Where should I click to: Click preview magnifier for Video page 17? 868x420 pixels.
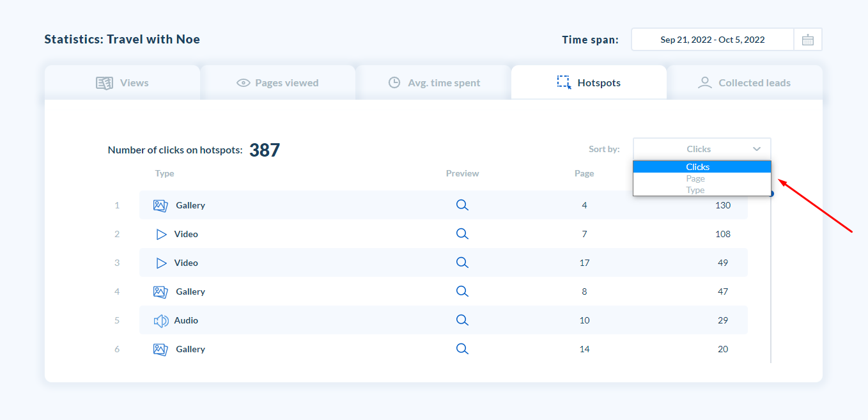pyautogui.click(x=462, y=263)
